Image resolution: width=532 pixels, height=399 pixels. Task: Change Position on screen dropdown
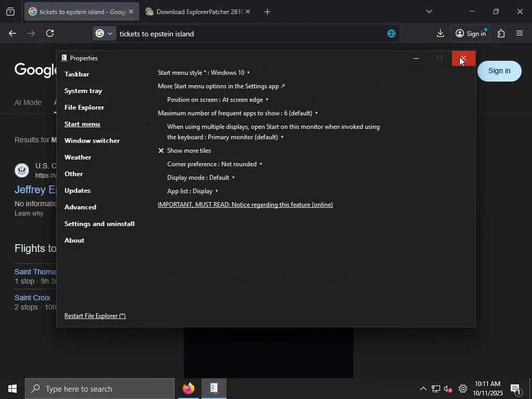(218, 100)
